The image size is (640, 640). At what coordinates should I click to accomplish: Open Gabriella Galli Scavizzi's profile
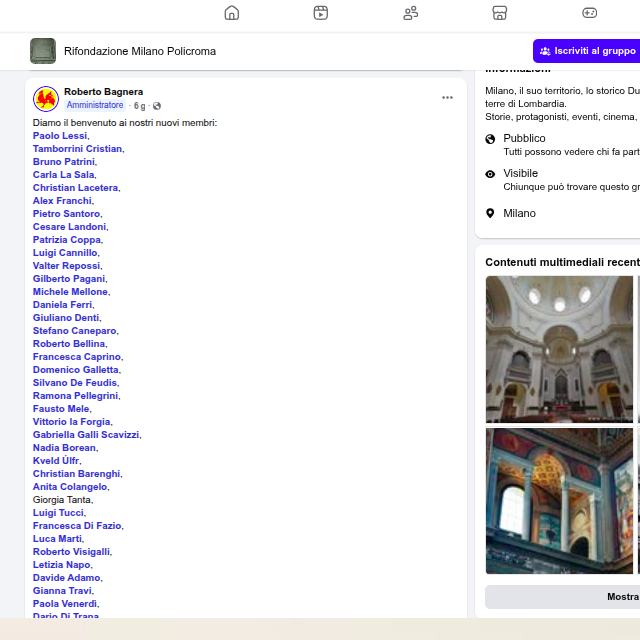tap(86, 435)
